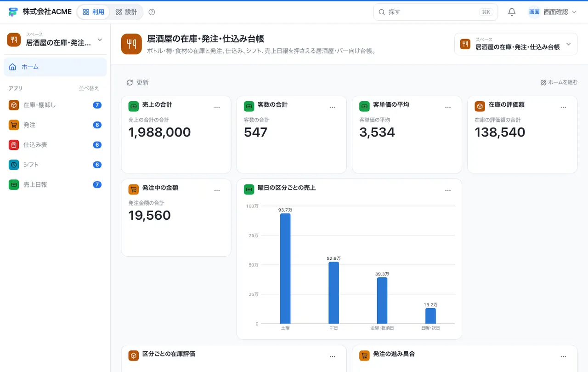Click the 平日 bar in the chart
588x372 pixels.
point(334,293)
